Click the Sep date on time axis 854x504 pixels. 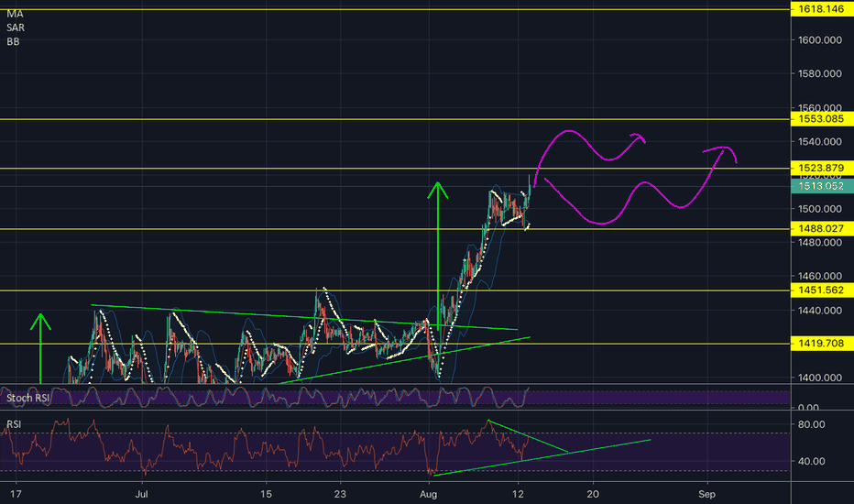tap(707, 494)
